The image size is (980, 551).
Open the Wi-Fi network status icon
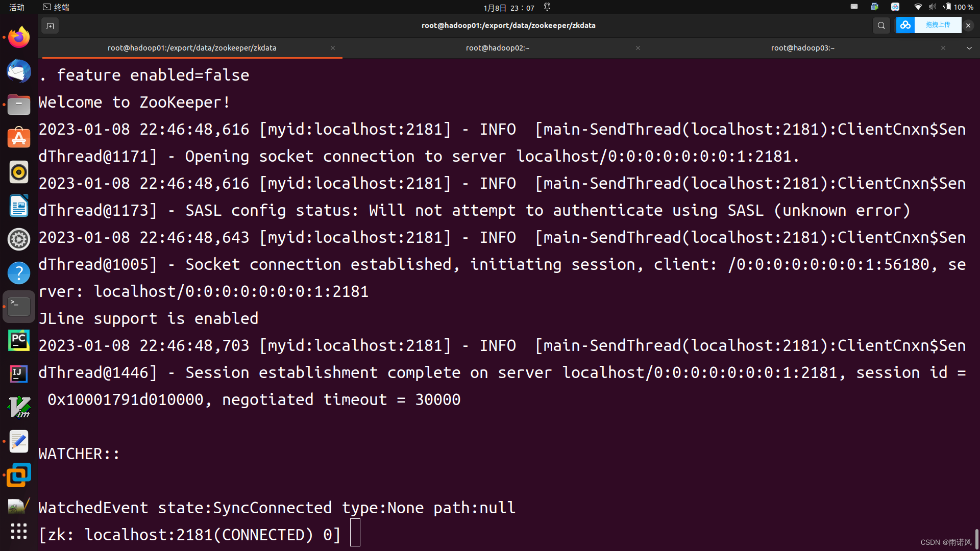(918, 7)
